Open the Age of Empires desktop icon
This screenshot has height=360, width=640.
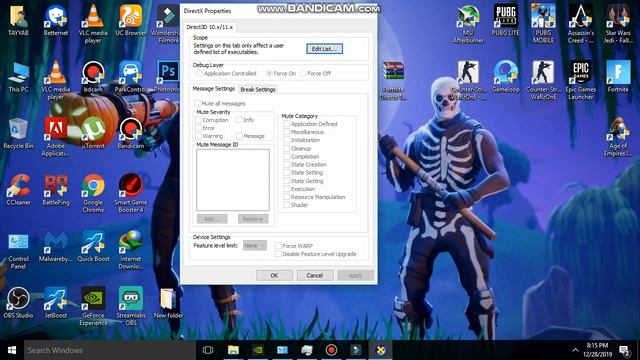(x=618, y=137)
